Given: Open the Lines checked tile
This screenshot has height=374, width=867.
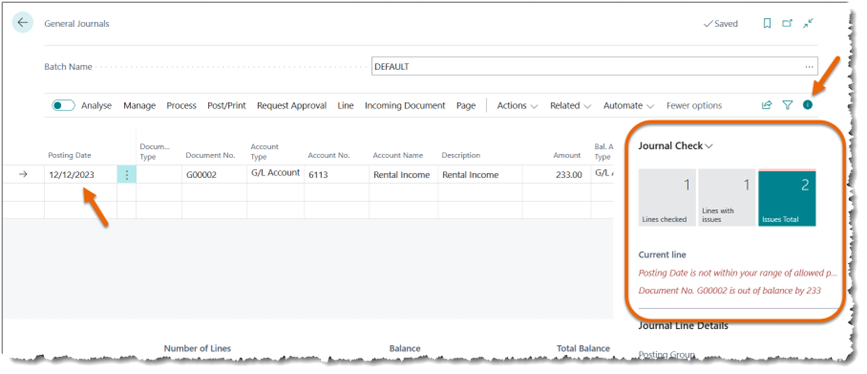Looking at the screenshot, I should click(x=667, y=198).
